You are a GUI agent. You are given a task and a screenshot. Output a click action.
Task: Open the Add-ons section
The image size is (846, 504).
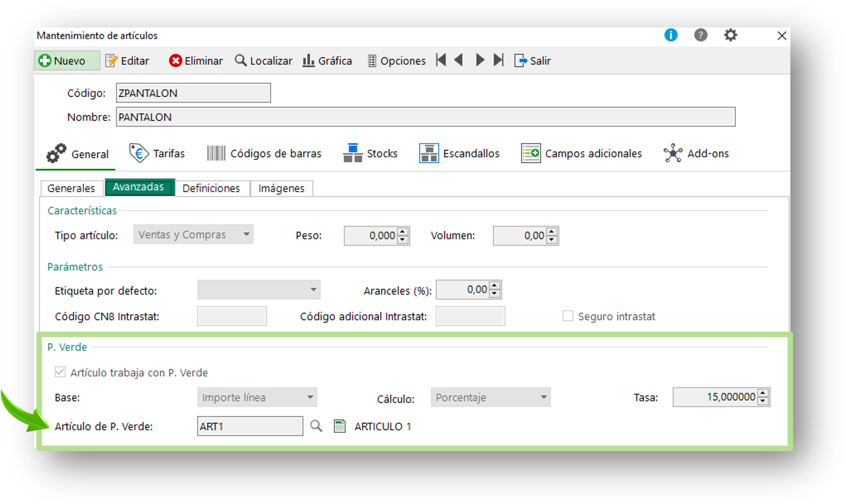[x=696, y=153]
